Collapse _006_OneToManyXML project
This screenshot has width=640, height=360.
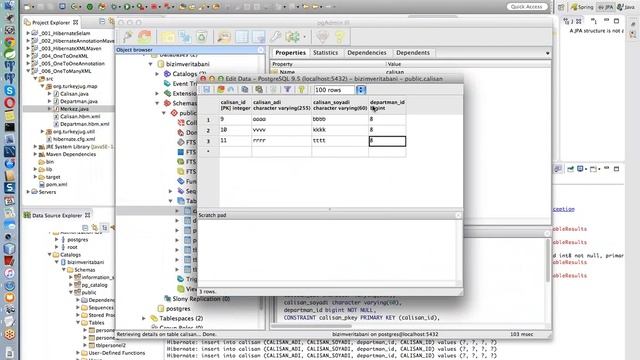(28, 71)
